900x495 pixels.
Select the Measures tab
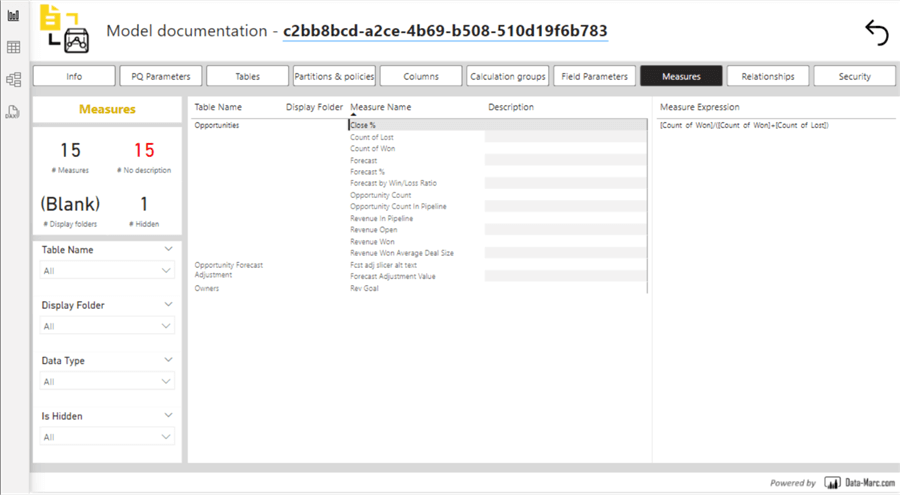681,76
